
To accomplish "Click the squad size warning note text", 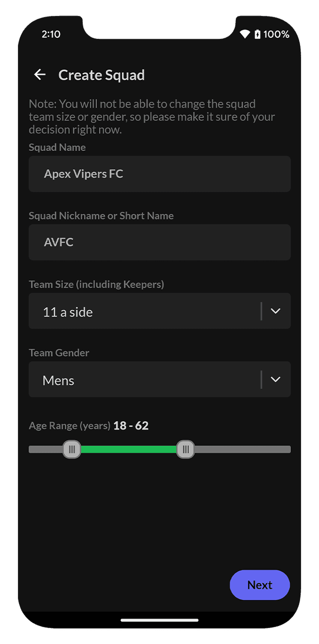I will [152, 117].
